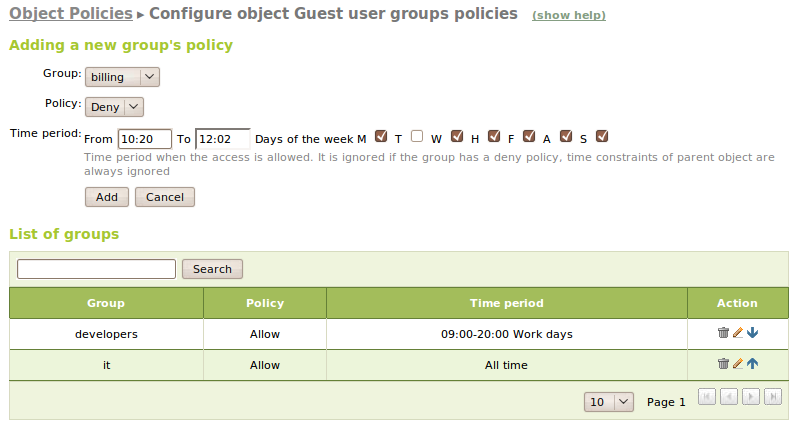The height and width of the screenshot is (432, 802).
Task: Uncheck the S day checkbox
Action: (x=601, y=137)
